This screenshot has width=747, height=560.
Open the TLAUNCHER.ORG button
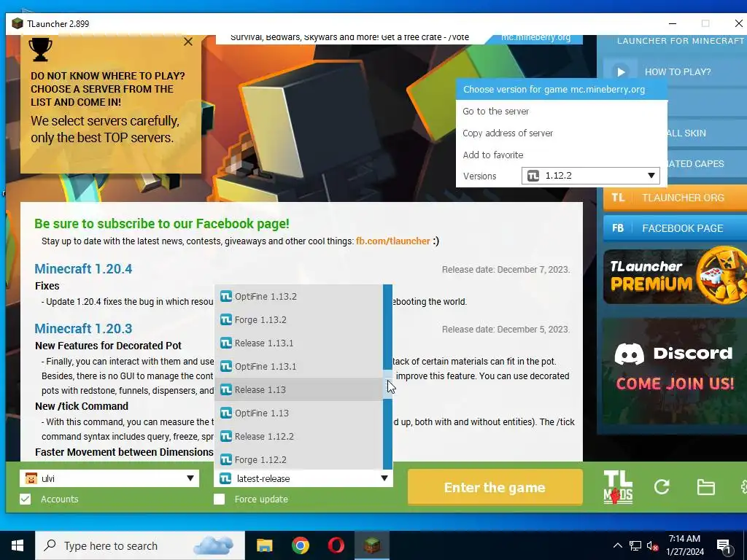675,197
